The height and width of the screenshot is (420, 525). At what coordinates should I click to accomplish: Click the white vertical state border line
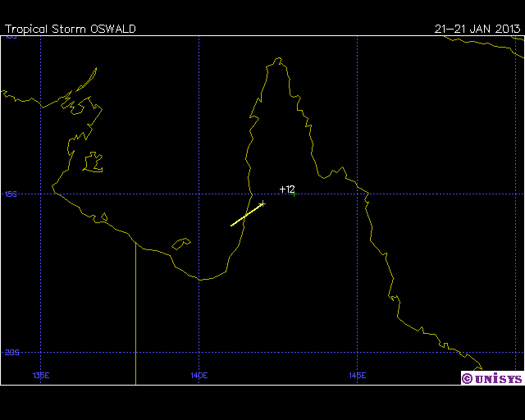tap(135, 312)
